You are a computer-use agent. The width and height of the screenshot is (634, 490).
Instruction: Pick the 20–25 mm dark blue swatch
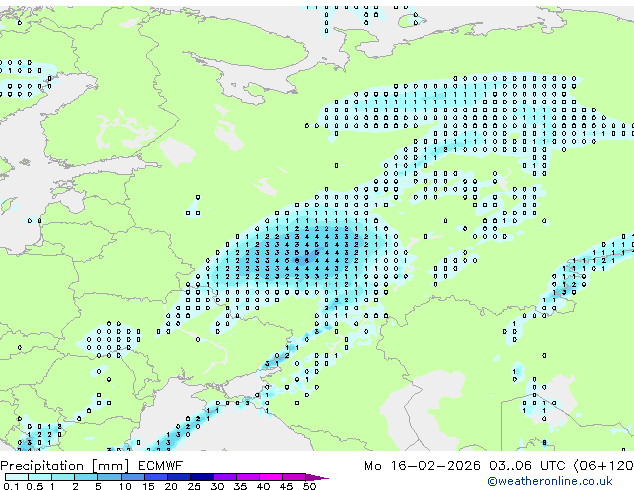pyautogui.click(x=179, y=477)
